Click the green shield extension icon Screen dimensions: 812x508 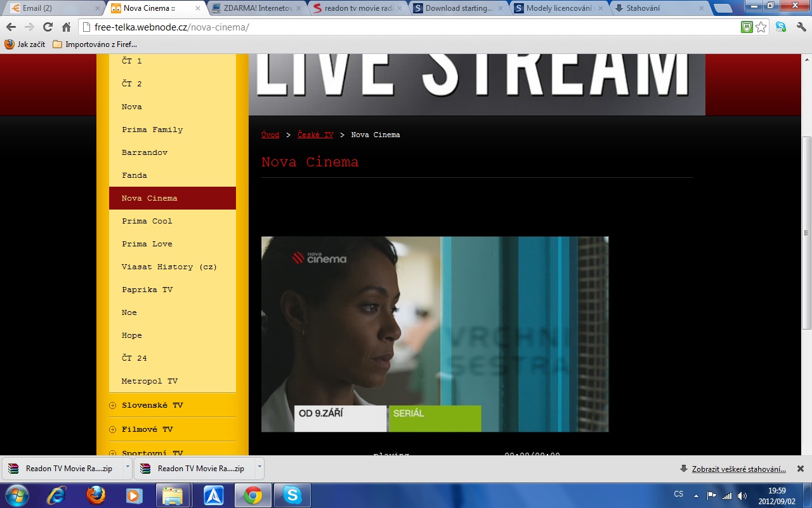[x=747, y=27]
